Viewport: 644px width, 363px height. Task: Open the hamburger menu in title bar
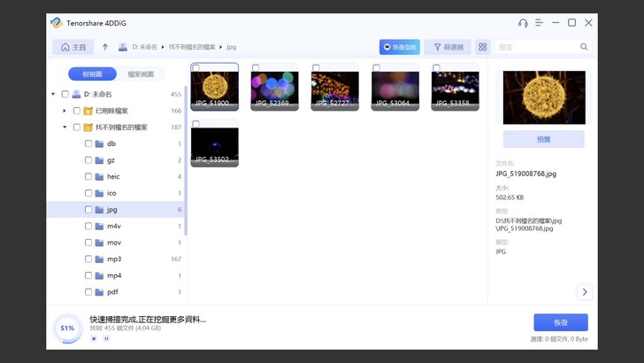click(539, 23)
